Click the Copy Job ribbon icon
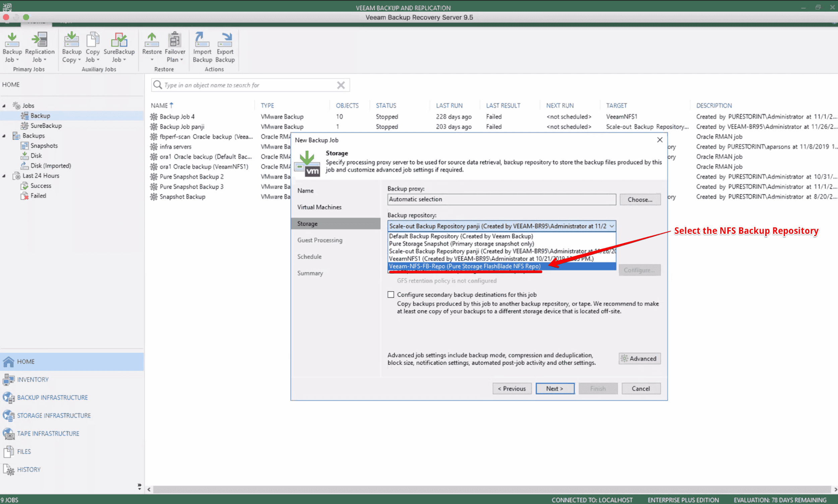 [x=93, y=40]
